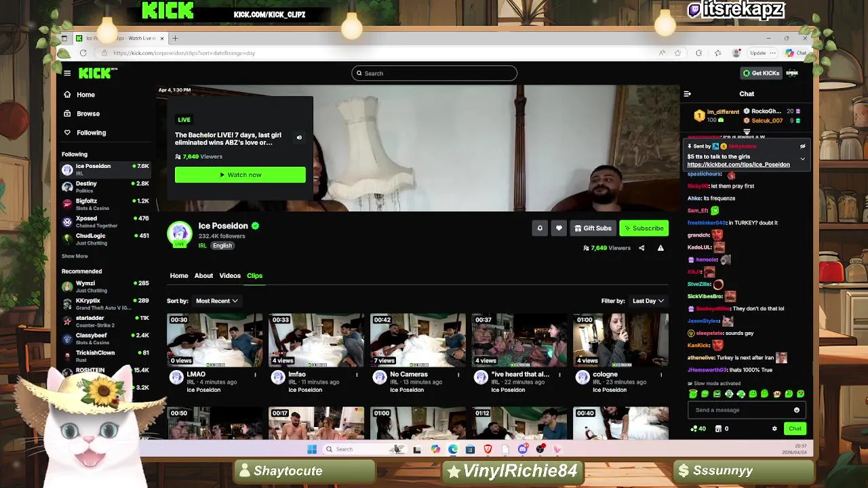
Task: Open the emote picker smiley
Action: tap(797, 410)
